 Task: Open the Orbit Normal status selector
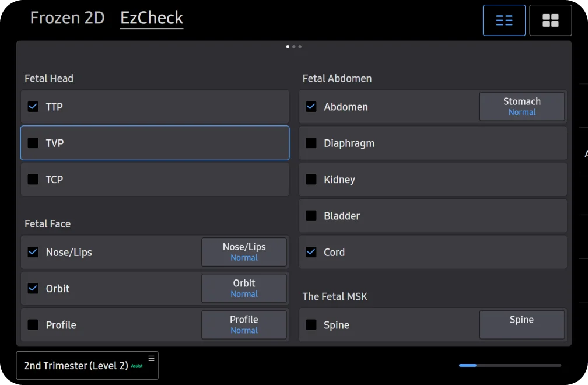(244, 288)
